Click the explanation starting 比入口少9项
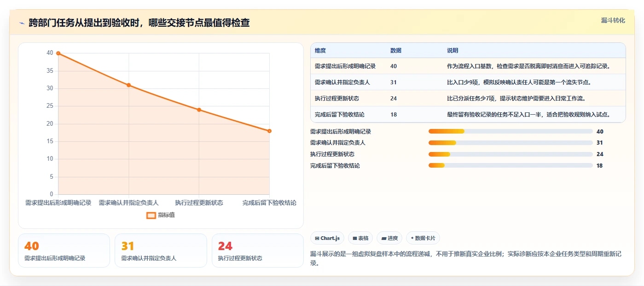Viewport: 644px width, 286px height. pos(519,82)
